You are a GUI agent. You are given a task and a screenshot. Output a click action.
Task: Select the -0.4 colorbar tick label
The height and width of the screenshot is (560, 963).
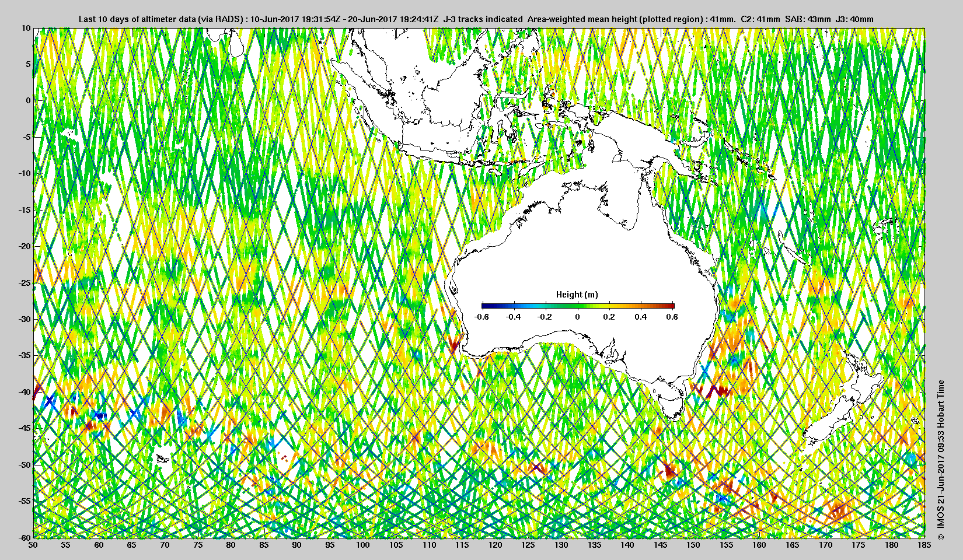(513, 317)
